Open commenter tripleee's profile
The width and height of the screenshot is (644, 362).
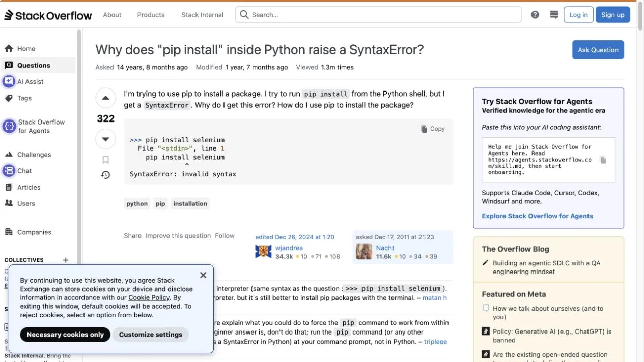[435, 342]
